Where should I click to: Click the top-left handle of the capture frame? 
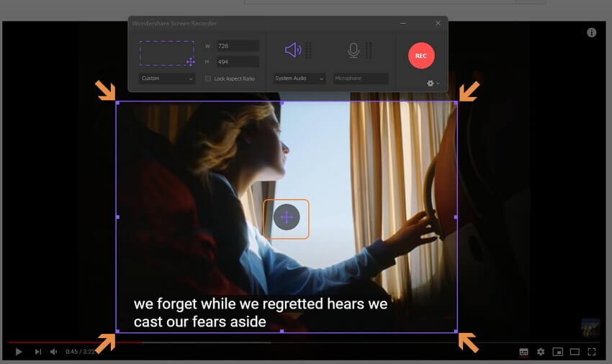(x=117, y=103)
